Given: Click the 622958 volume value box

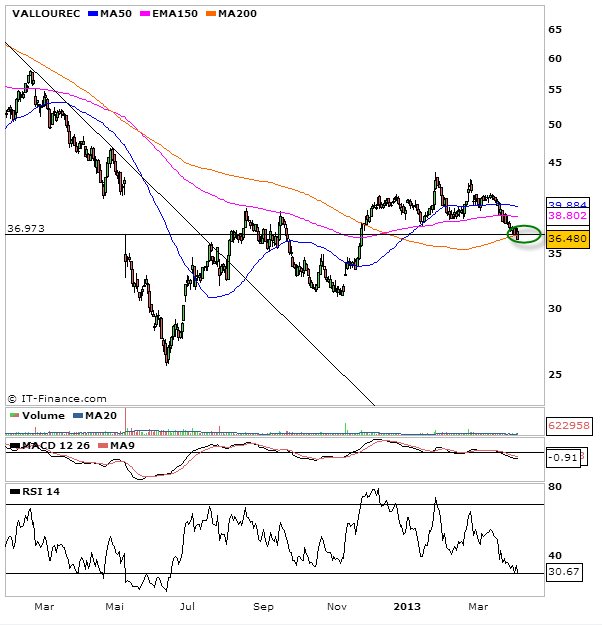Looking at the screenshot, I should click(567, 426).
